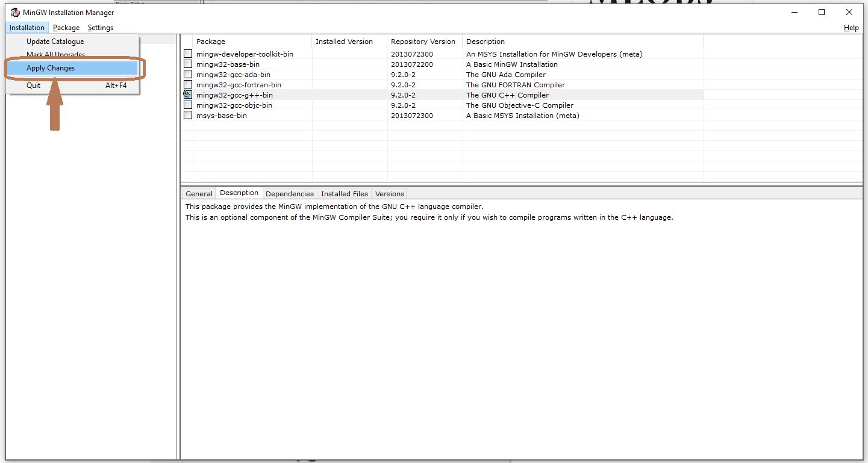This screenshot has height=463, width=868.
Task: Click the marked mingw32-gcc-g++-bin install icon
Action: [x=188, y=95]
